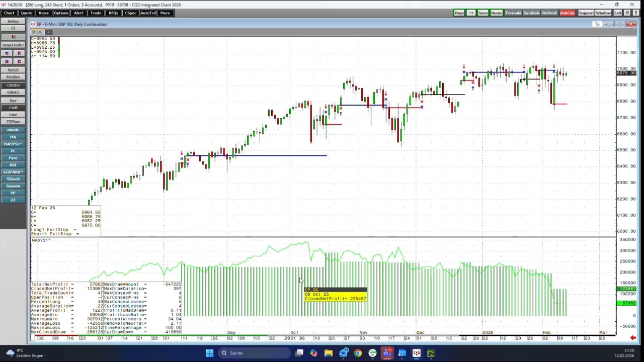644x362 pixels.
Task: Open the Chart button in top toolbar
Action: [9, 13]
